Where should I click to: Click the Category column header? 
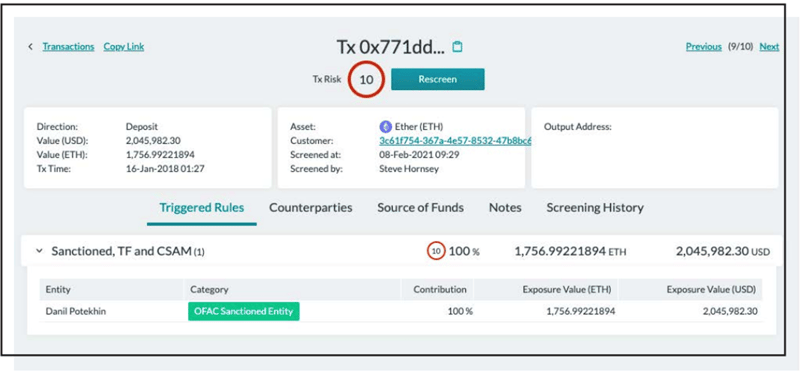209,289
